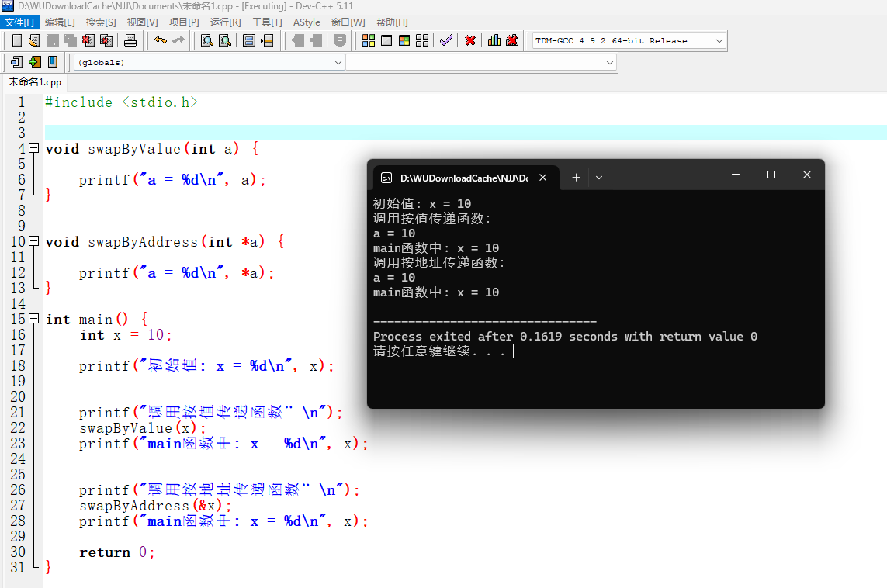
Task: Click the Rebuild All icon
Action: tap(422, 40)
